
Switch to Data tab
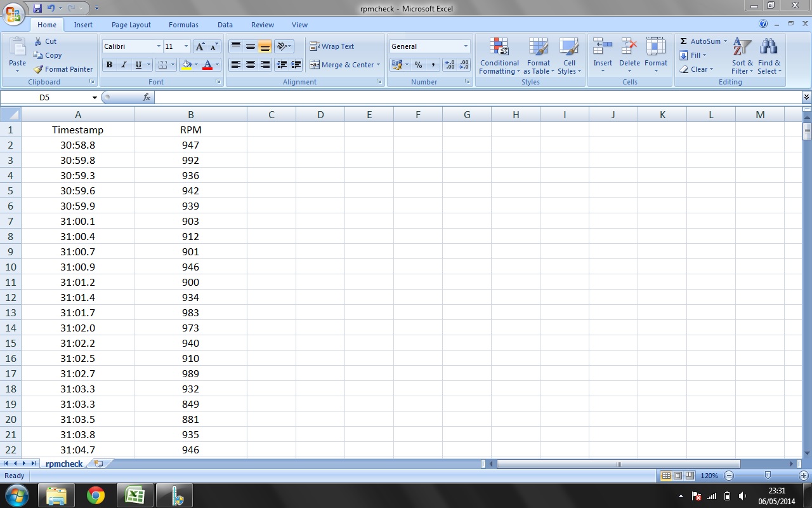coord(225,25)
